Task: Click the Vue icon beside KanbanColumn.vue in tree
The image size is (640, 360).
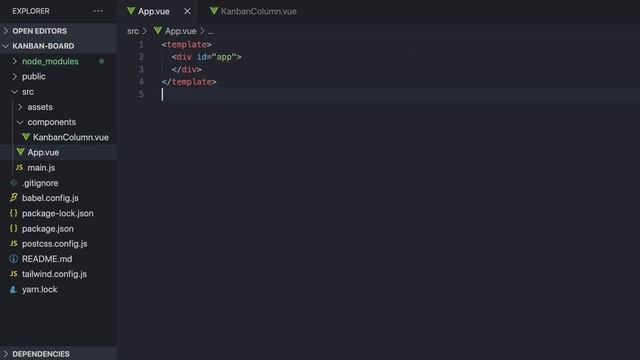Action: [x=26, y=137]
